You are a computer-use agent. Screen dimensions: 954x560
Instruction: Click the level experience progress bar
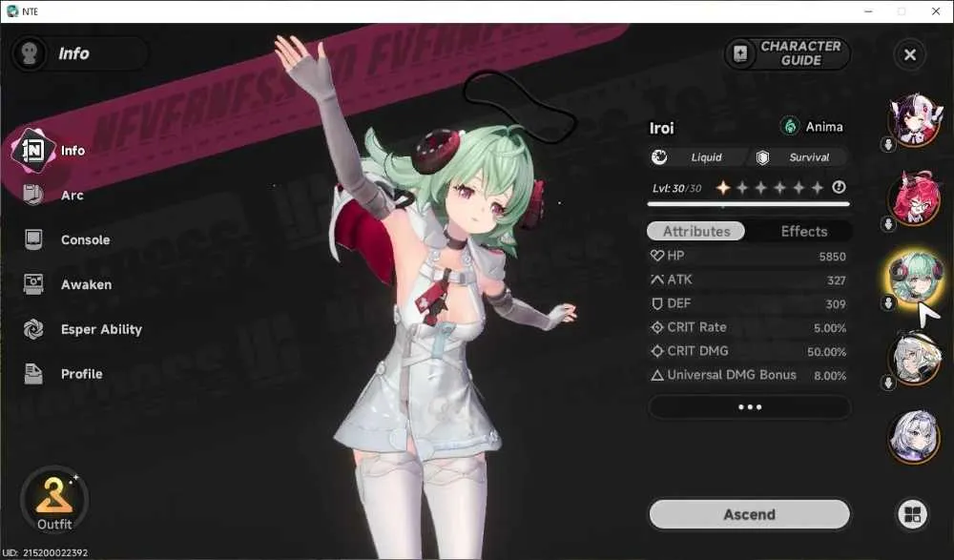748,204
